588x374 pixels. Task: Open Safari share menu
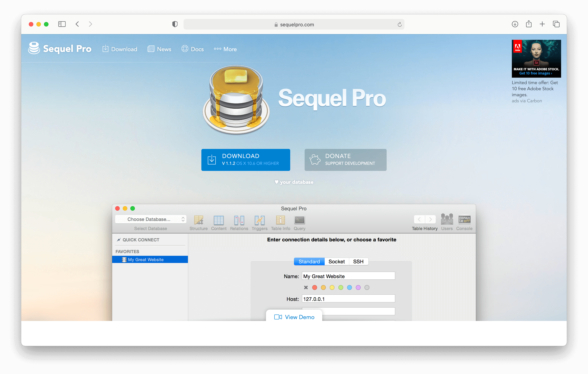pos(529,24)
